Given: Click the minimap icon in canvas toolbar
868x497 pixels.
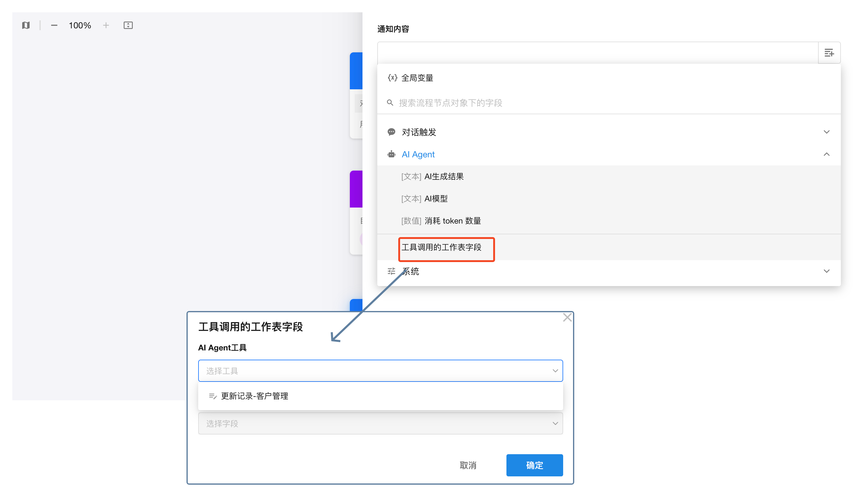Looking at the screenshot, I should point(26,25).
